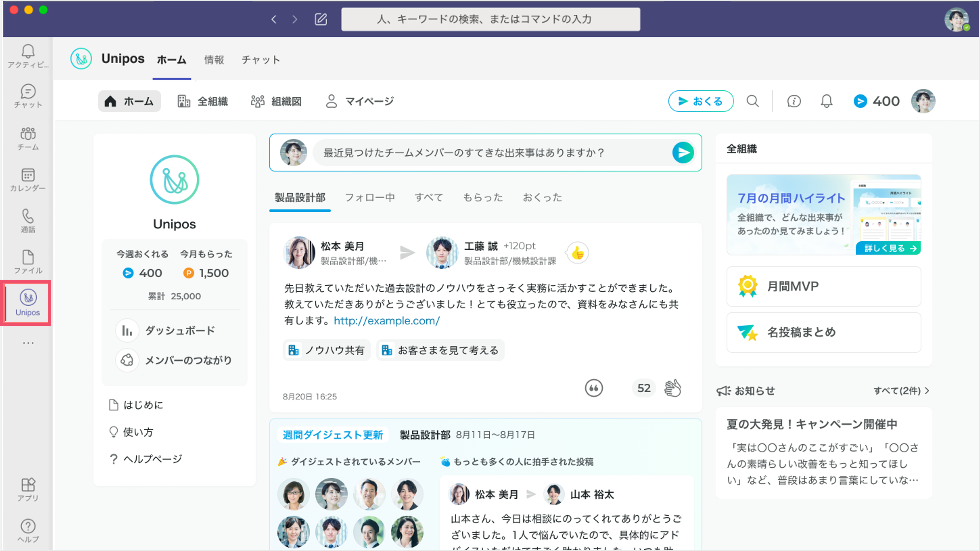Switch to the チャット tab
The height and width of the screenshot is (551, 980).
point(261,60)
